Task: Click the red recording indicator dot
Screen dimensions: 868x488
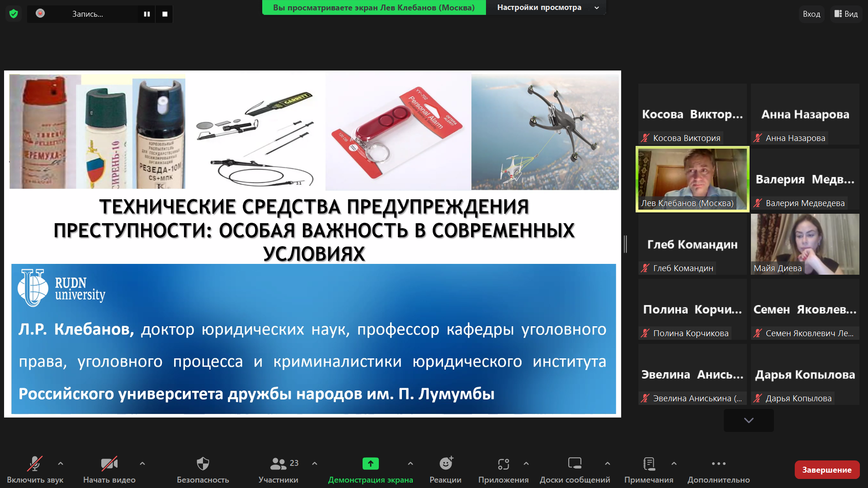Action: click(40, 14)
